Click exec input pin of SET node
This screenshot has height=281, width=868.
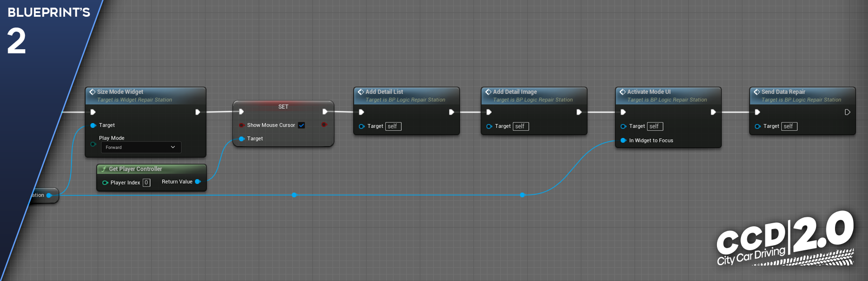click(x=241, y=112)
